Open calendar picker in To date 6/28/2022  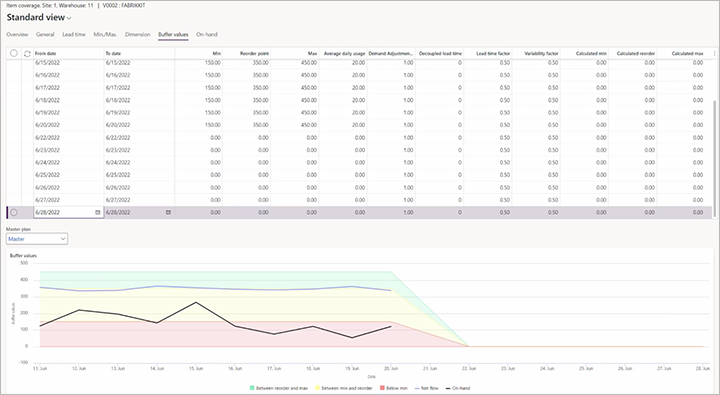click(168, 212)
